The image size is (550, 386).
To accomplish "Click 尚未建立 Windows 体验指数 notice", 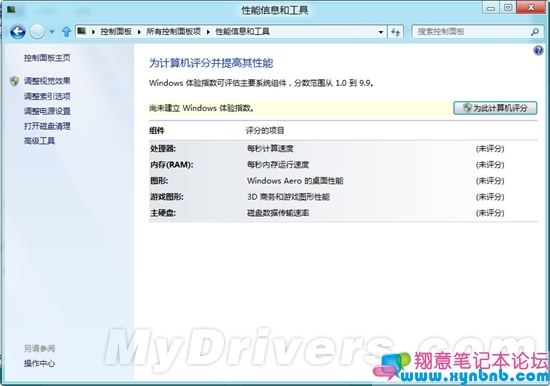I will click(201, 108).
